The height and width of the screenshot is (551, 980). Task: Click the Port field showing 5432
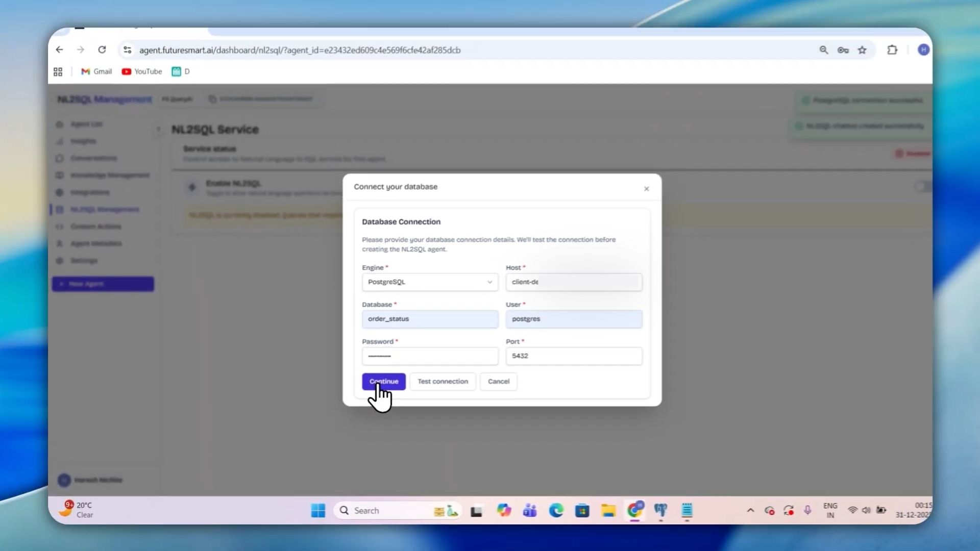[574, 356]
